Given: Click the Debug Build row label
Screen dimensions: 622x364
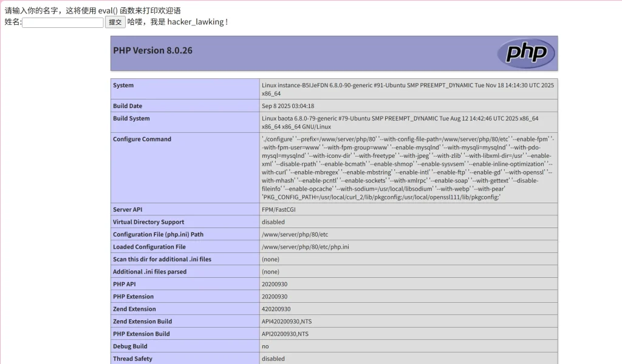Looking at the screenshot, I should [130, 346].
